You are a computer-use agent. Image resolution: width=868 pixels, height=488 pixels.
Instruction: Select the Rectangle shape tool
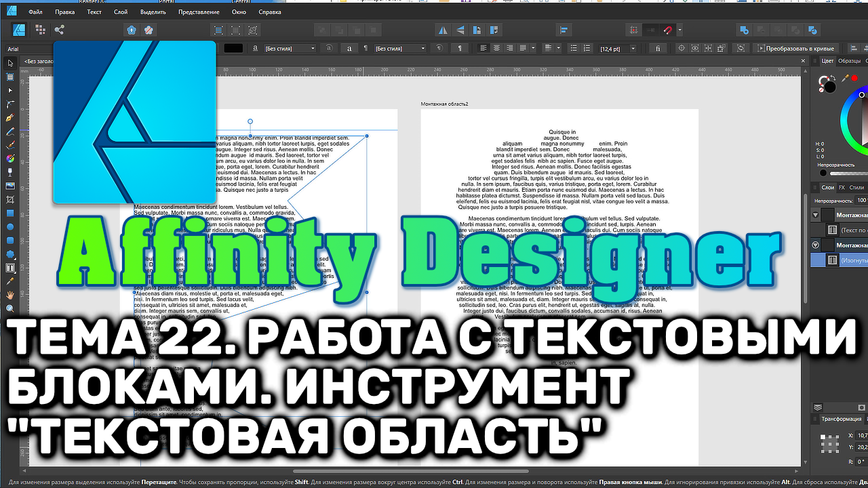click(x=10, y=213)
